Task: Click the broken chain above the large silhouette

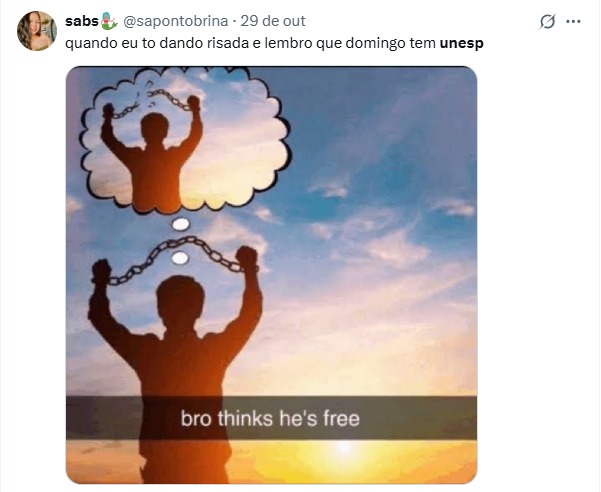Action: [x=177, y=252]
